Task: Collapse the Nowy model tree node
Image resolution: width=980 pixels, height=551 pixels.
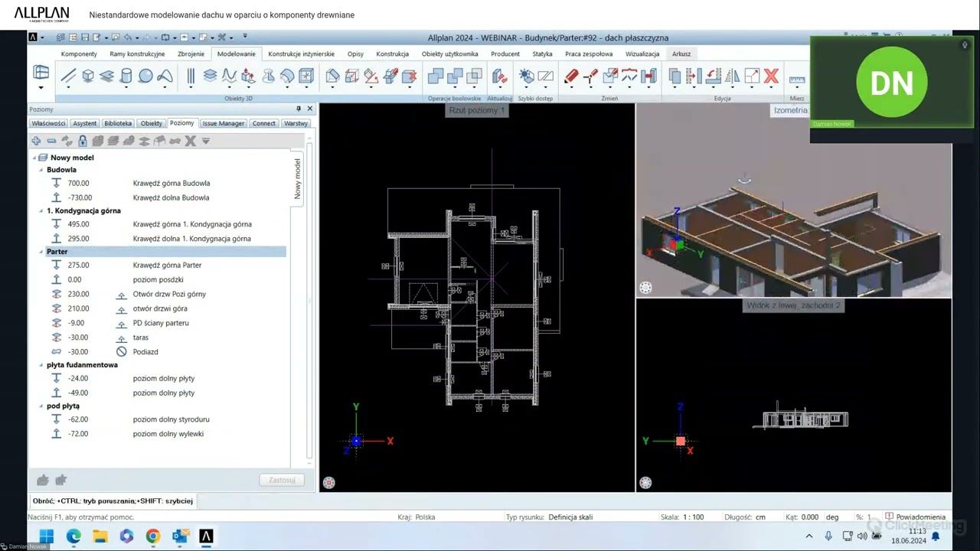Action: click(x=34, y=158)
